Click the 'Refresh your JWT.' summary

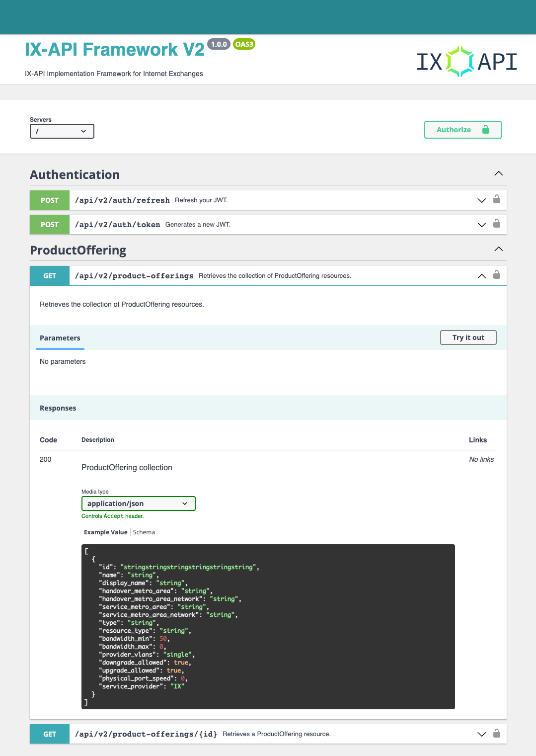(201, 200)
